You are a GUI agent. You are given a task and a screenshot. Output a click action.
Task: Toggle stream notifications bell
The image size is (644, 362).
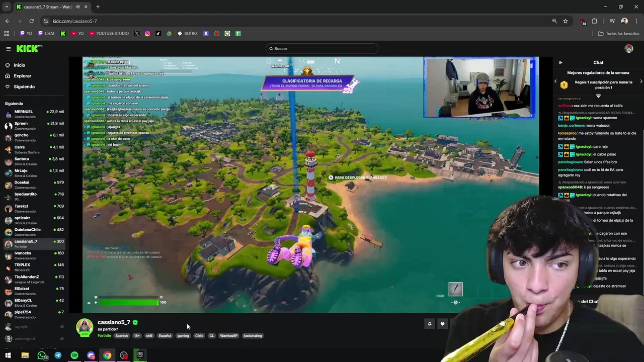coord(430,324)
